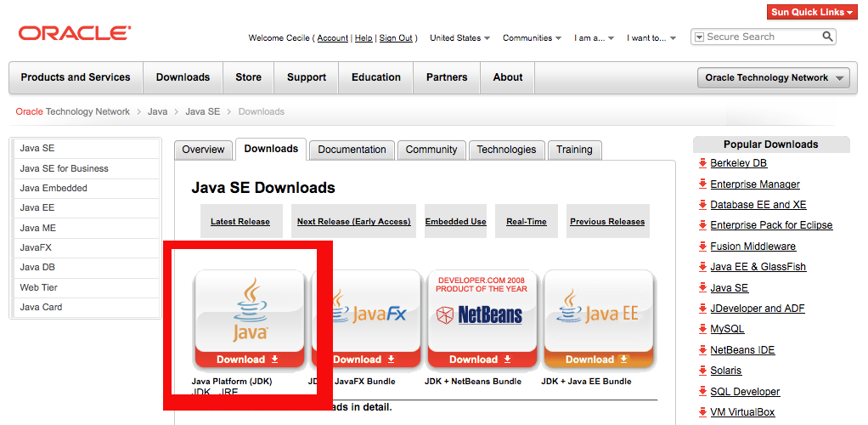Screen dimensions: 868x425
Task: Open the Products and Services menu
Action: (x=76, y=77)
